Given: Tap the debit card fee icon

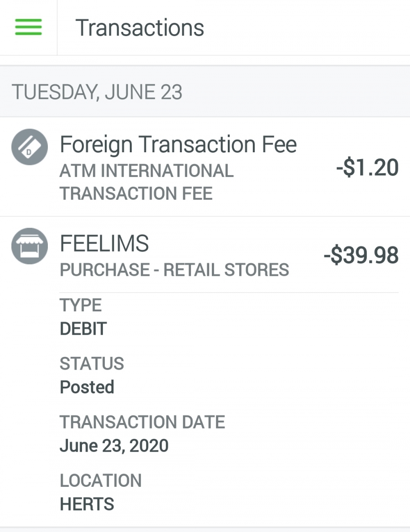Looking at the screenshot, I should 30,147.
